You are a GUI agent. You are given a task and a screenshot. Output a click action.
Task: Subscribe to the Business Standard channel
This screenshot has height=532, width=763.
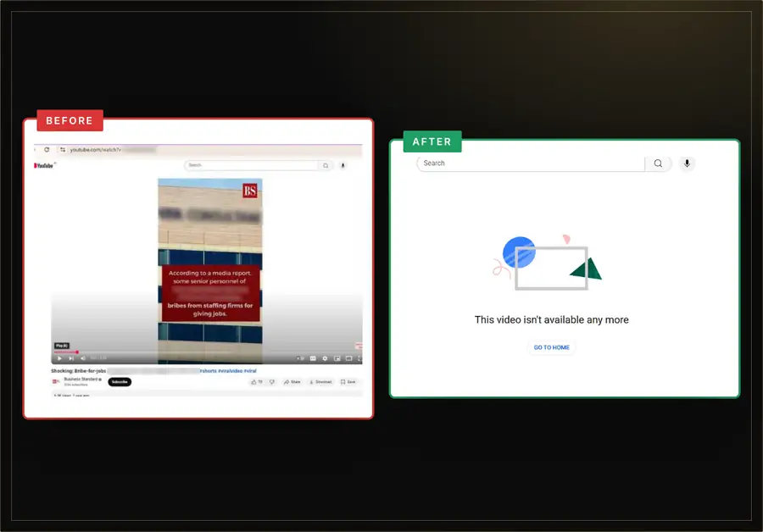point(120,382)
